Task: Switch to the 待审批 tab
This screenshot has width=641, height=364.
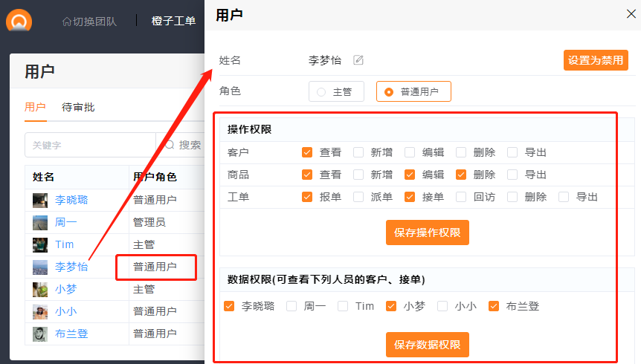Action: (78, 107)
